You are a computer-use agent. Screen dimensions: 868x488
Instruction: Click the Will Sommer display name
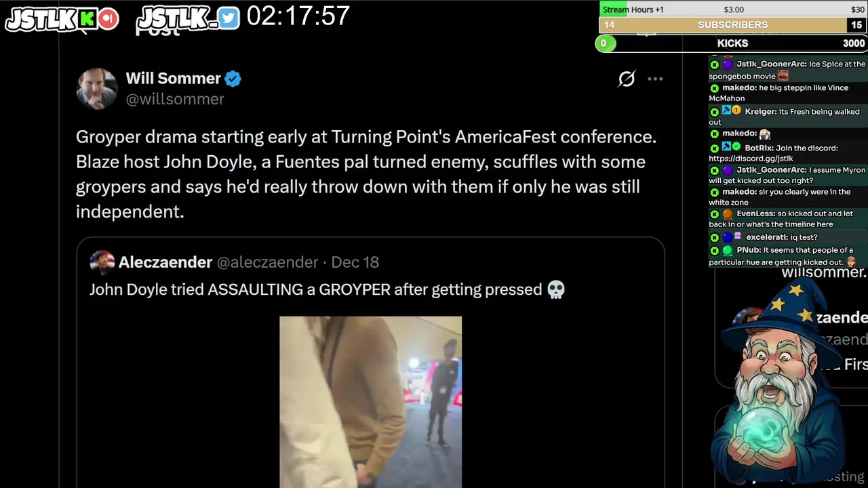pos(173,79)
